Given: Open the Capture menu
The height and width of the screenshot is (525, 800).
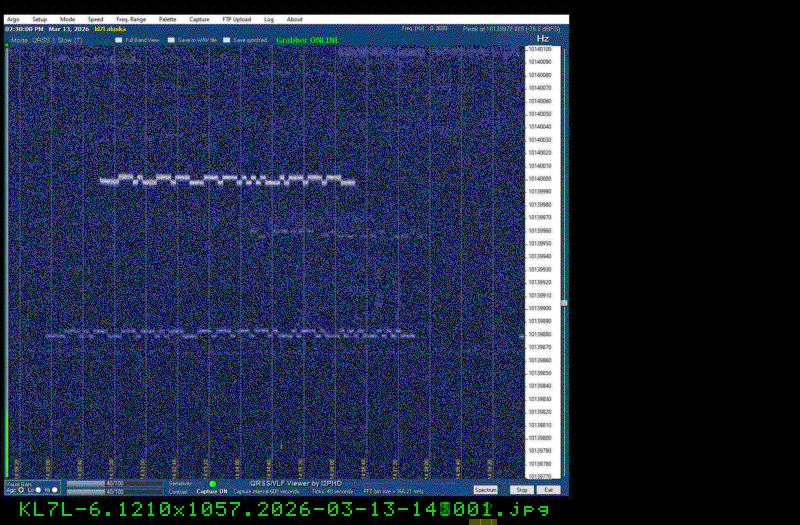Looking at the screenshot, I should (199, 19).
